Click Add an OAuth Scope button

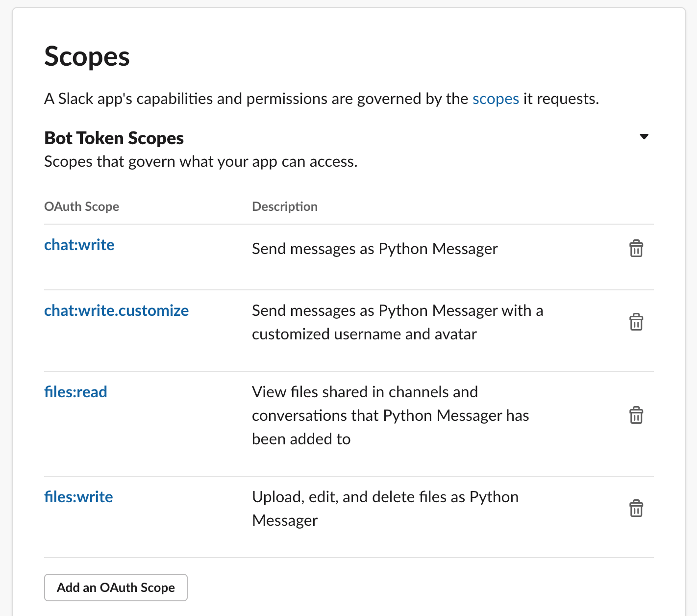pyautogui.click(x=116, y=587)
